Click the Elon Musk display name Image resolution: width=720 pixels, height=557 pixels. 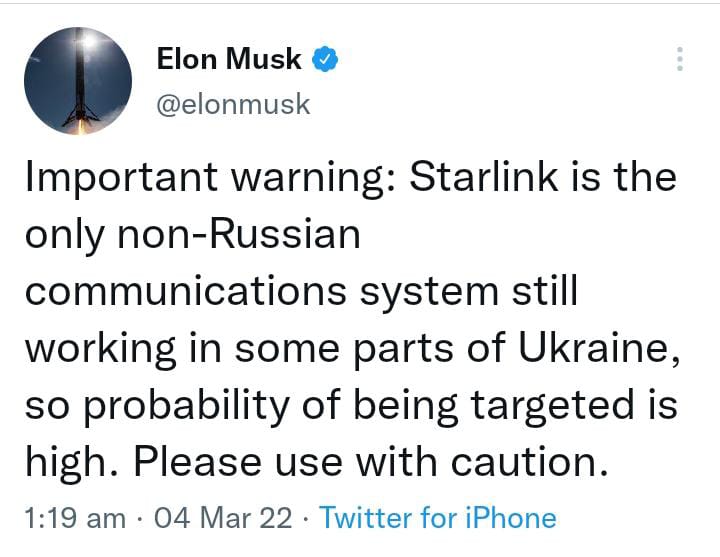[229, 59]
